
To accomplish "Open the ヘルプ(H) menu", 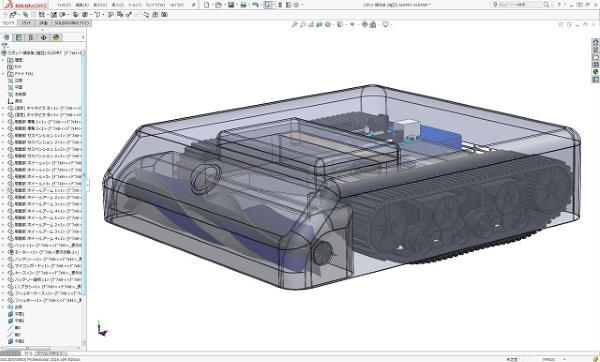I will point(176,5).
